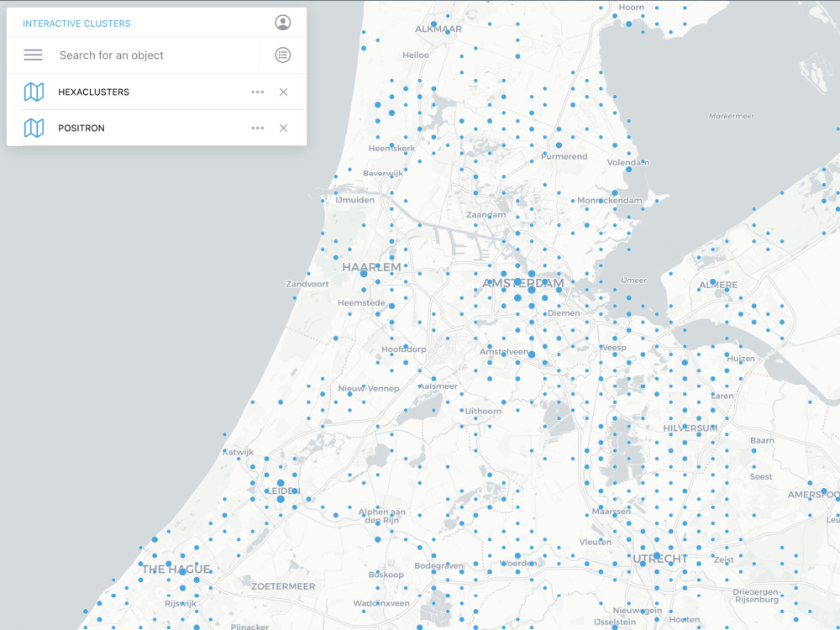Click the Uithoorn map label

[x=483, y=412]
